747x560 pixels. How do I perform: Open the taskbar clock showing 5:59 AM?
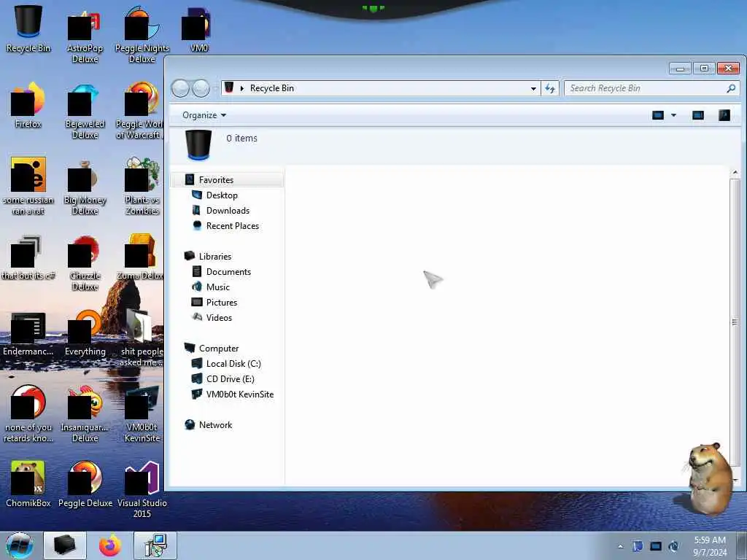(709, 546)
